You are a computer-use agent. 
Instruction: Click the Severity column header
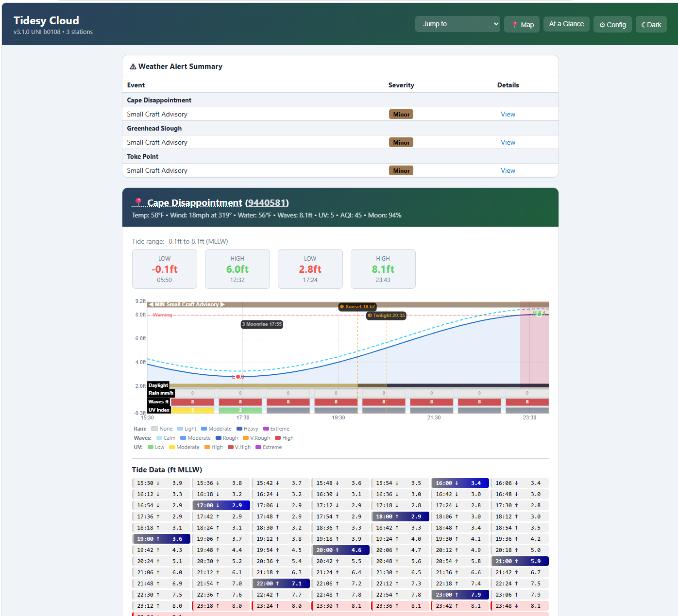tap(401, 85)
